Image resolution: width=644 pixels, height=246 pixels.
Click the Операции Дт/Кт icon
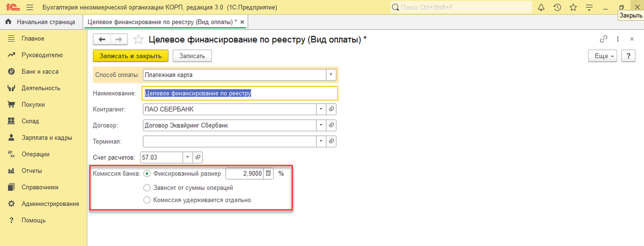tap(11, 154)
